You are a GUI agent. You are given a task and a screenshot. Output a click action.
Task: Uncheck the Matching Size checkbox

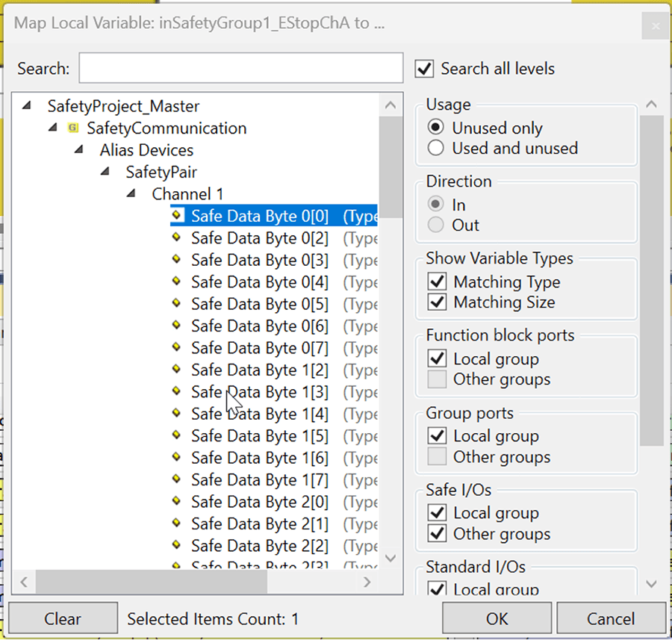tap(437, 302)
